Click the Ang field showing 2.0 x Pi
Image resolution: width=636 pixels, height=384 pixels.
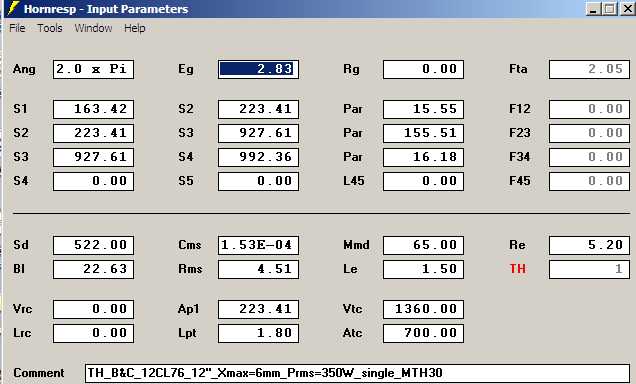pyautogui.click(x=93, y=69)
